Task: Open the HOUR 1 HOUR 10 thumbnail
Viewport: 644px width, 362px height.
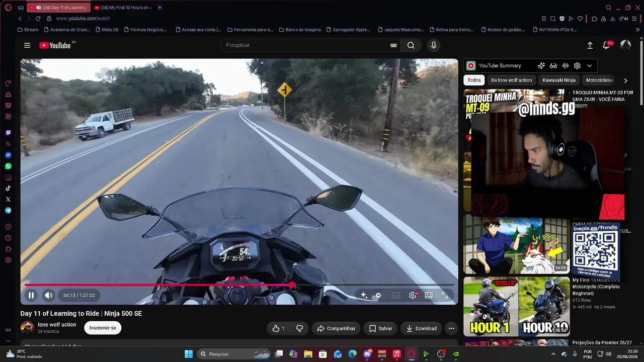Action: 516,306
